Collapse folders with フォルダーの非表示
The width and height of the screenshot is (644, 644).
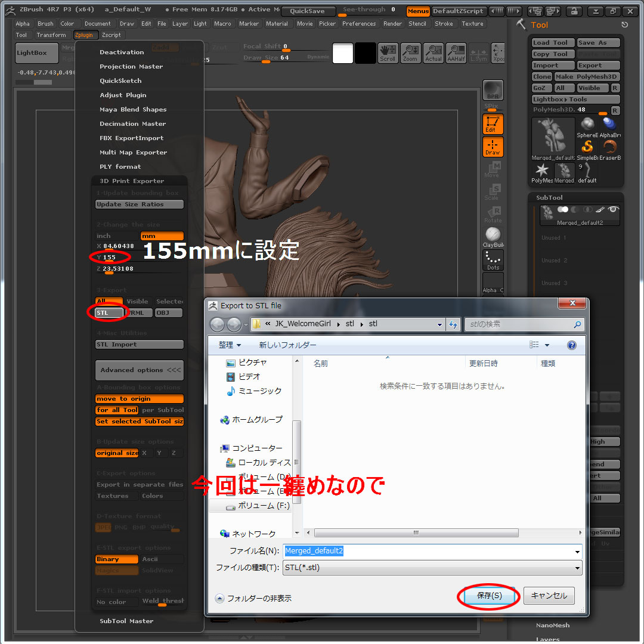[x=253, y=599]
